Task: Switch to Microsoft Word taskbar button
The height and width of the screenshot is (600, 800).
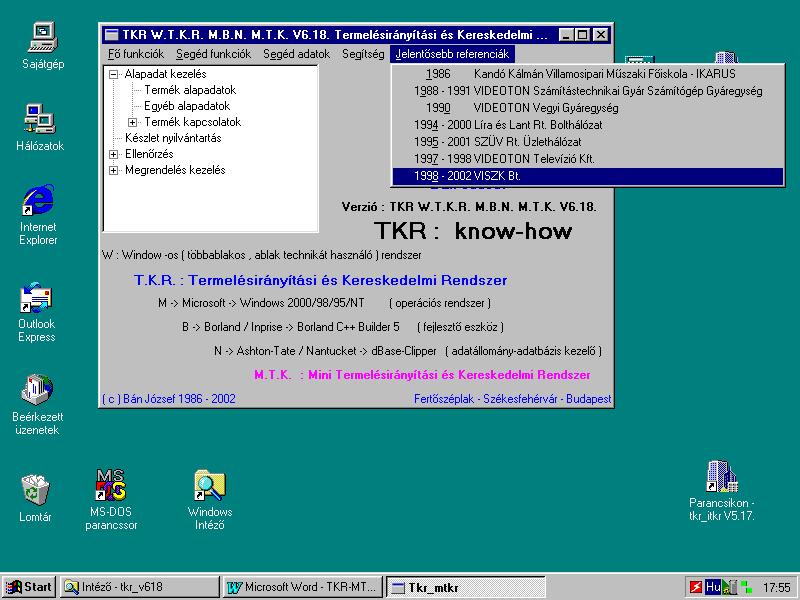Action: (304, 587)
